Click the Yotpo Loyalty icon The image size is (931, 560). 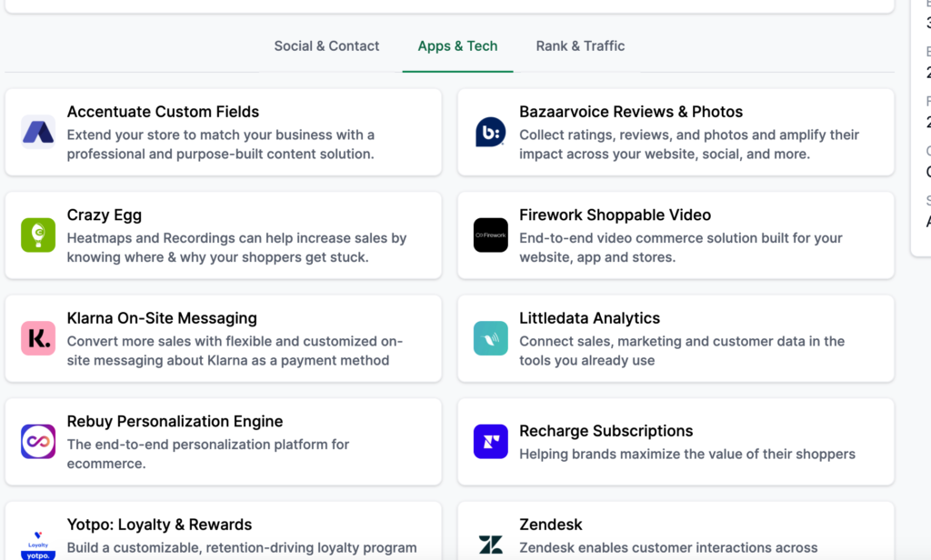pyautogui.click(x=38, y=544)
